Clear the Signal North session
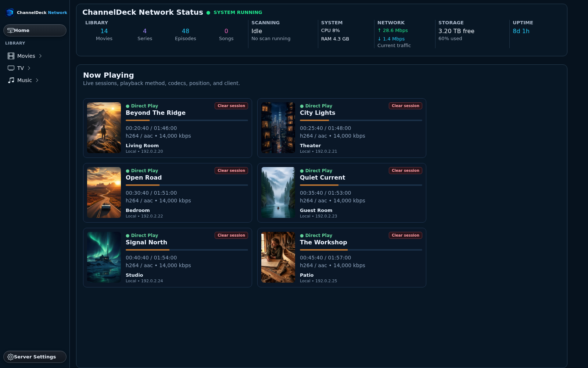 (231, 235)
